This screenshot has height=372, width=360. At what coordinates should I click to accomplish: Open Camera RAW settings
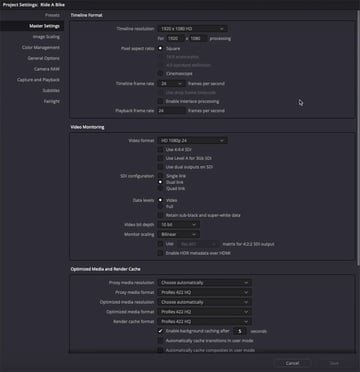[x=47, y=69]
